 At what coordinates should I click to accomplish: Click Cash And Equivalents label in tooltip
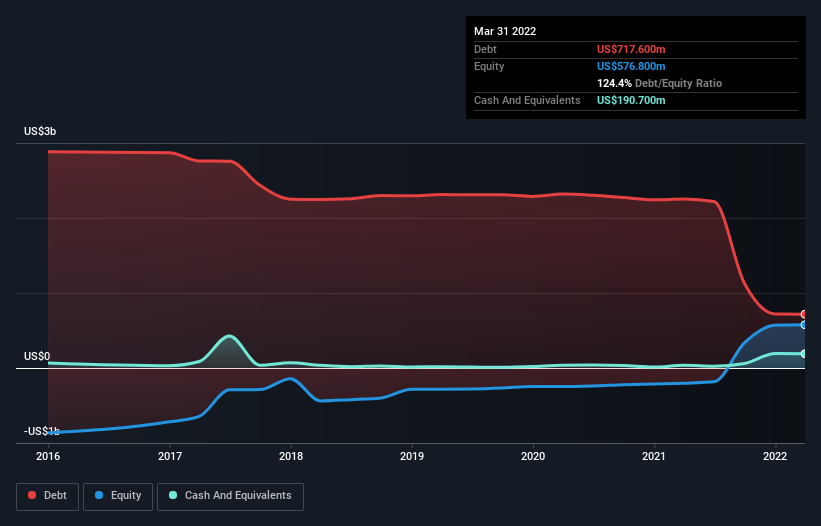click(527, 100)
